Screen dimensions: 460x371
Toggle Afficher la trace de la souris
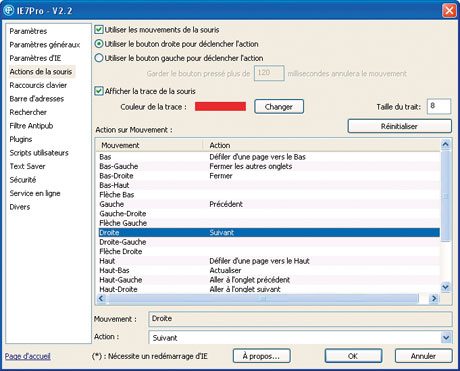point(99,91)
